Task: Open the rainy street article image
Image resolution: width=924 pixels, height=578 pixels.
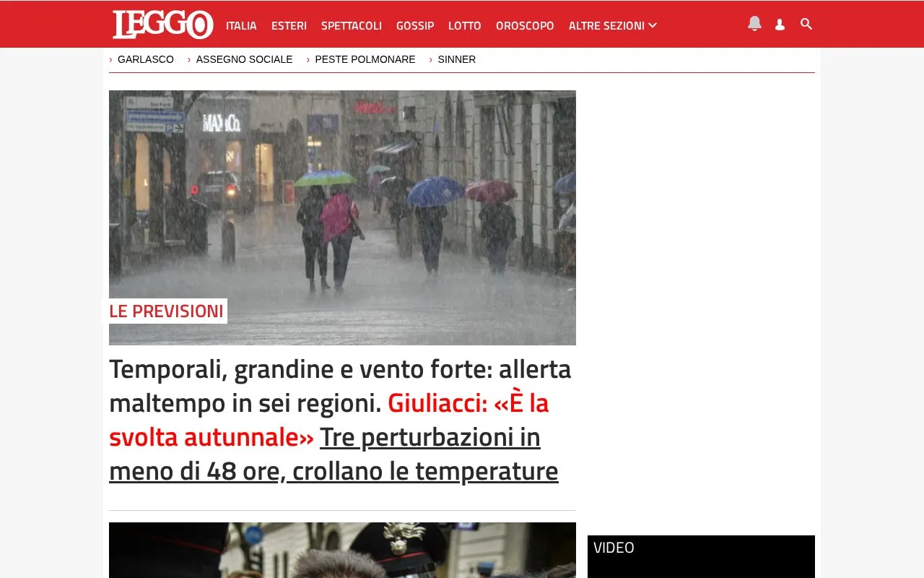Action: coord(342,217)
